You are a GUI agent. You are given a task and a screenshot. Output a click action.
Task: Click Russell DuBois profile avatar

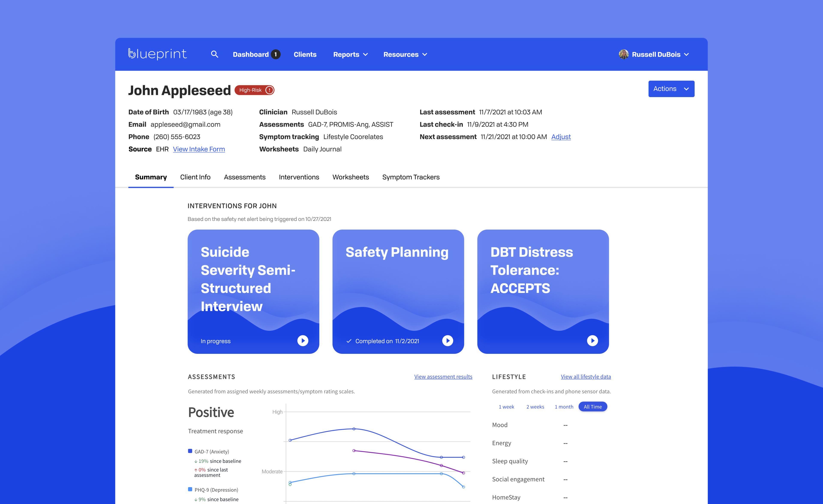tap(623, 54)
